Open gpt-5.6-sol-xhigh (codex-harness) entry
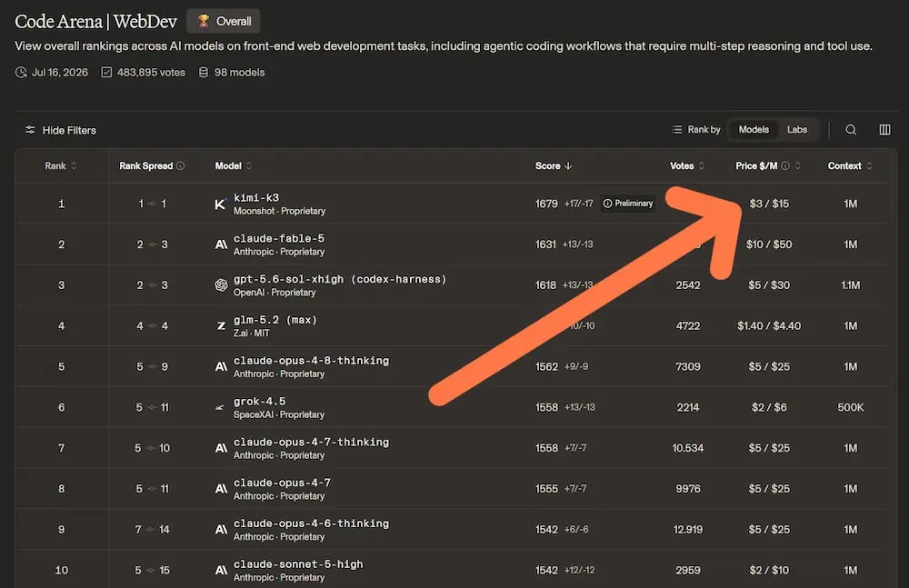 tap(340, 279)
